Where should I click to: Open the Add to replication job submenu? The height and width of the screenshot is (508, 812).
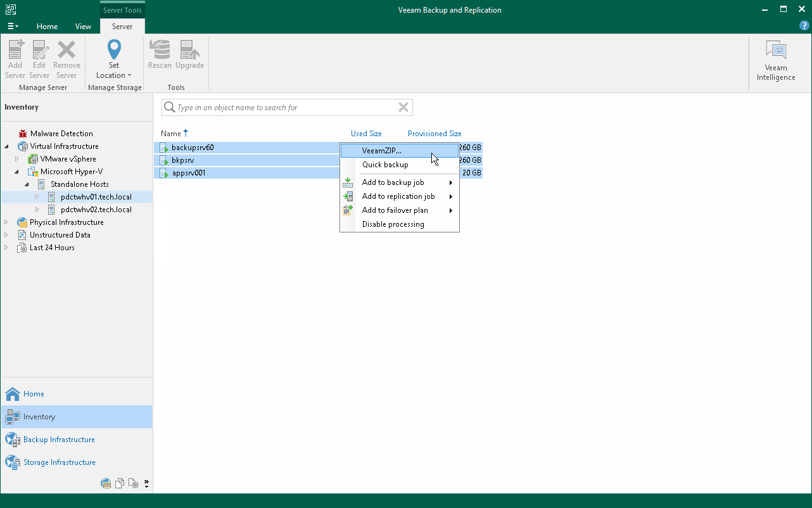[400, 196]
